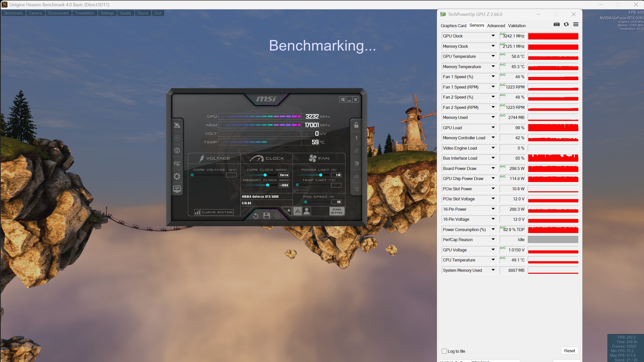Adjust the Core Clock slider handle
Screen dimensions: 644x362
click(x=265, y=175)
